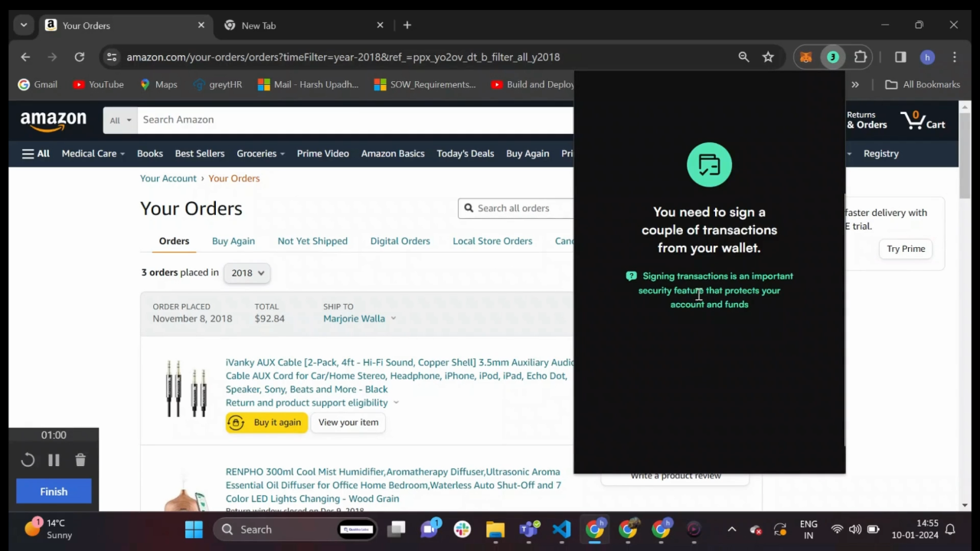The width and height of the screenshot is (980, 551).
Task: Open the Windows Start button
Action: pos(194,530)
